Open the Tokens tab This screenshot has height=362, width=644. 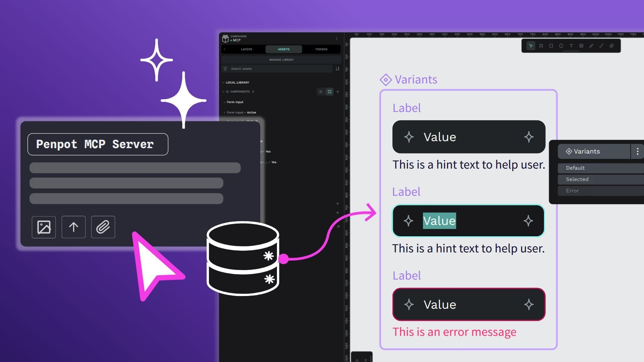click(321, 49)
